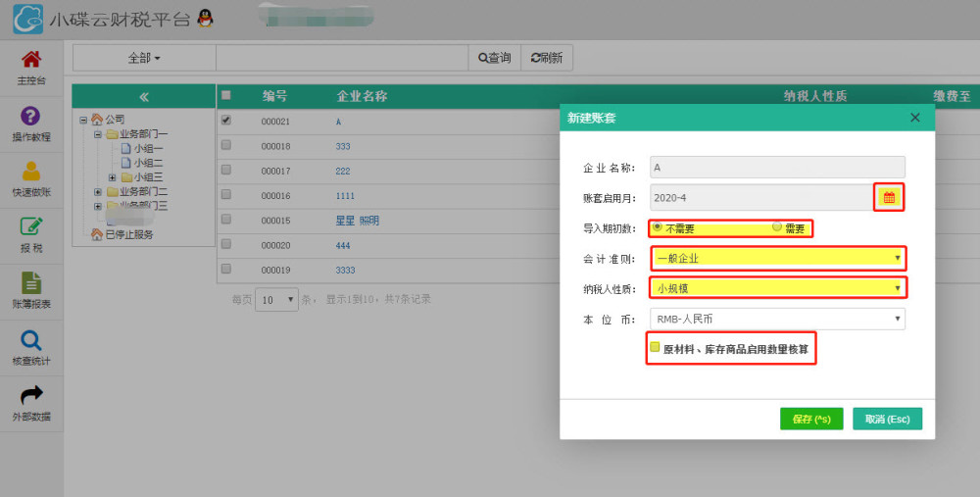Click the 企业名称 column header
Viewport: 980px width, 497px height.
(x=362, y=96)
